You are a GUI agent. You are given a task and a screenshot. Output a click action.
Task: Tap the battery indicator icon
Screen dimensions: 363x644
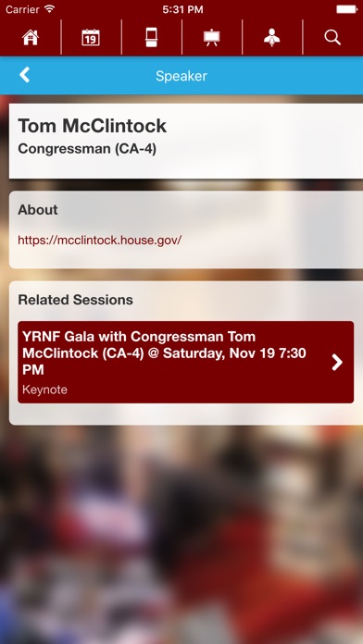[346, 9]
